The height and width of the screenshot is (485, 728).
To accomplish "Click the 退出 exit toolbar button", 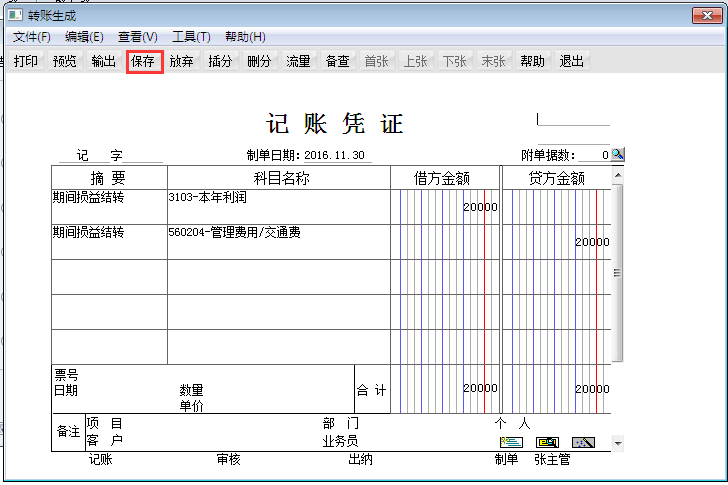I will 572,61.
